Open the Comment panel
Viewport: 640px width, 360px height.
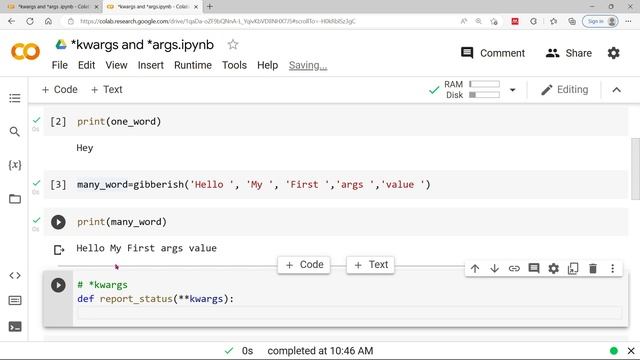tap(493, 53)
